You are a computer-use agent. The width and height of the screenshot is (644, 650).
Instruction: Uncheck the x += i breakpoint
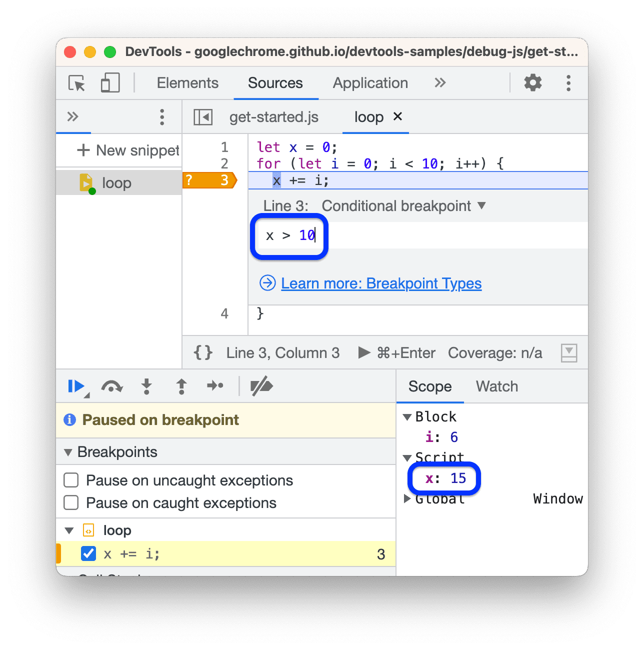pyautogui.click(x=88, y=553)
